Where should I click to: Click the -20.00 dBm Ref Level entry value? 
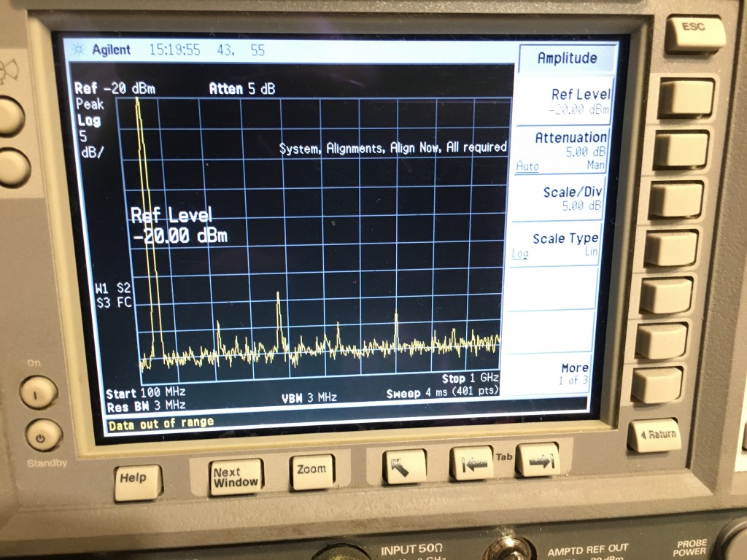pos(179,236)
